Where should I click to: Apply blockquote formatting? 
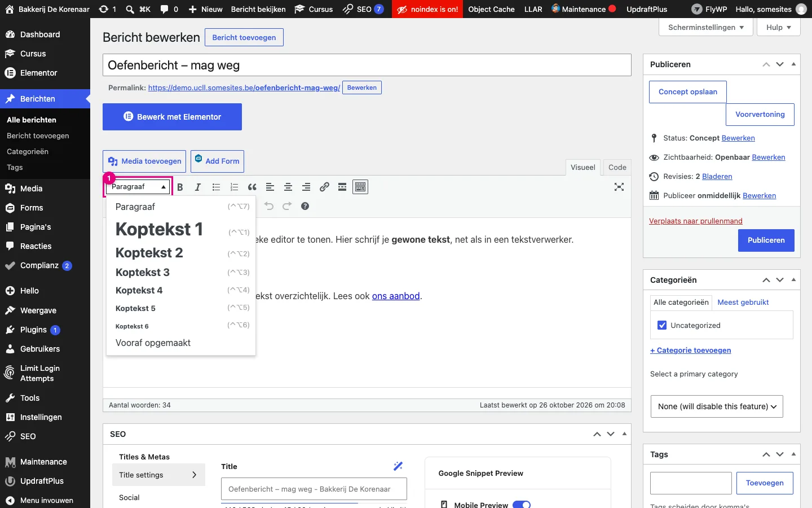252,187
